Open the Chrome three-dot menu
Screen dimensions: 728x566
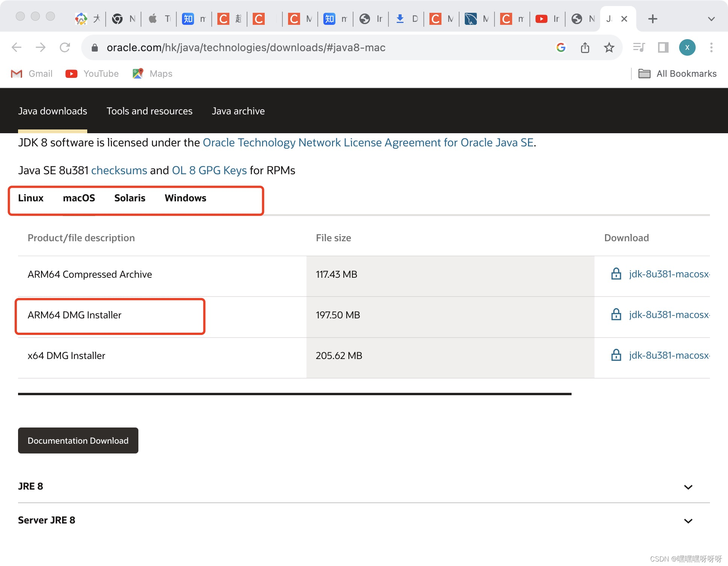click(711, 47)
